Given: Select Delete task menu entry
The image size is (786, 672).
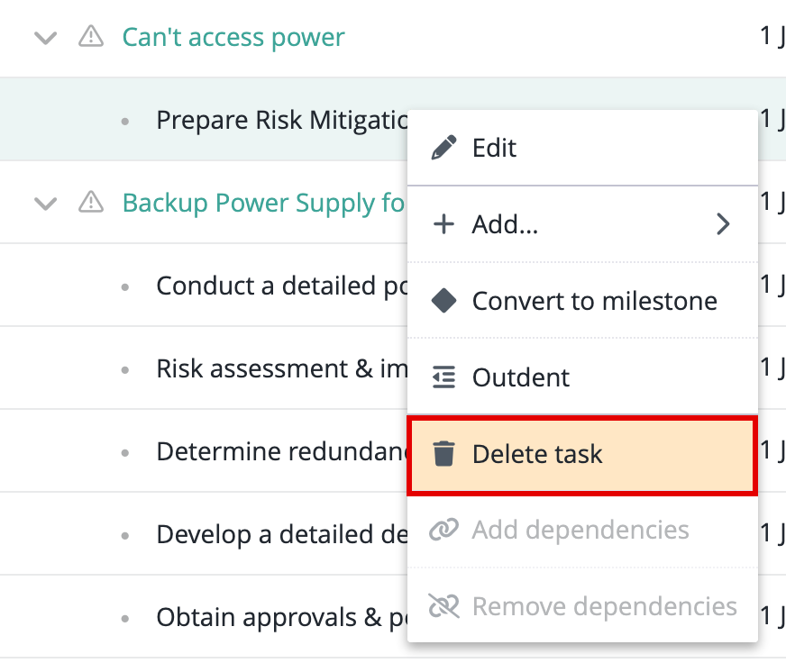Looking at the screenshot, I should tap(537, 454).
